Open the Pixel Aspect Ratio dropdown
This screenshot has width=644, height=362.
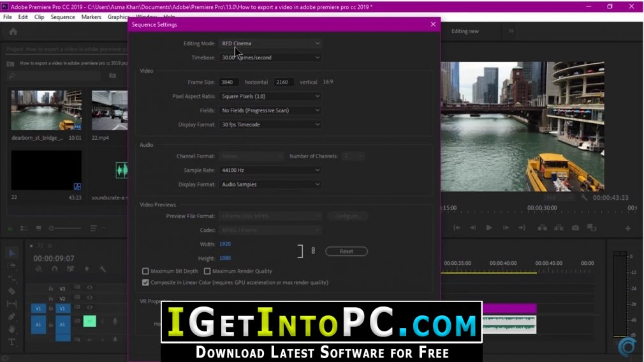point(270,96)
